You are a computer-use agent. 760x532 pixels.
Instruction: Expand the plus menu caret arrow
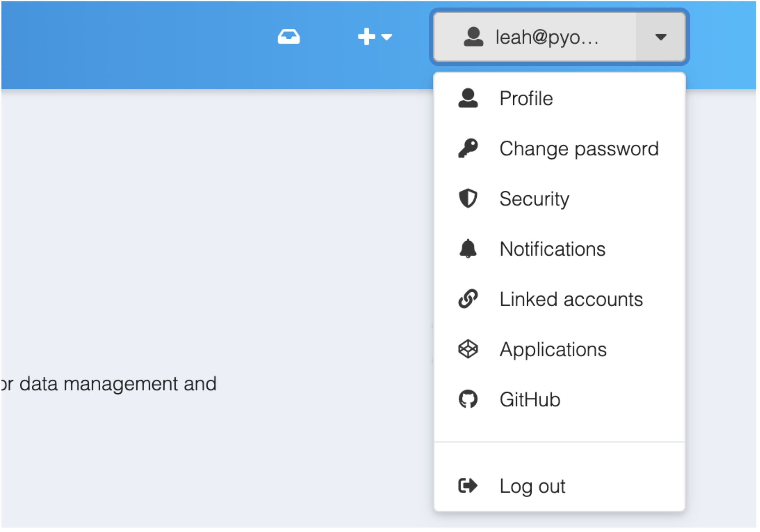click(x=386, y=37)
